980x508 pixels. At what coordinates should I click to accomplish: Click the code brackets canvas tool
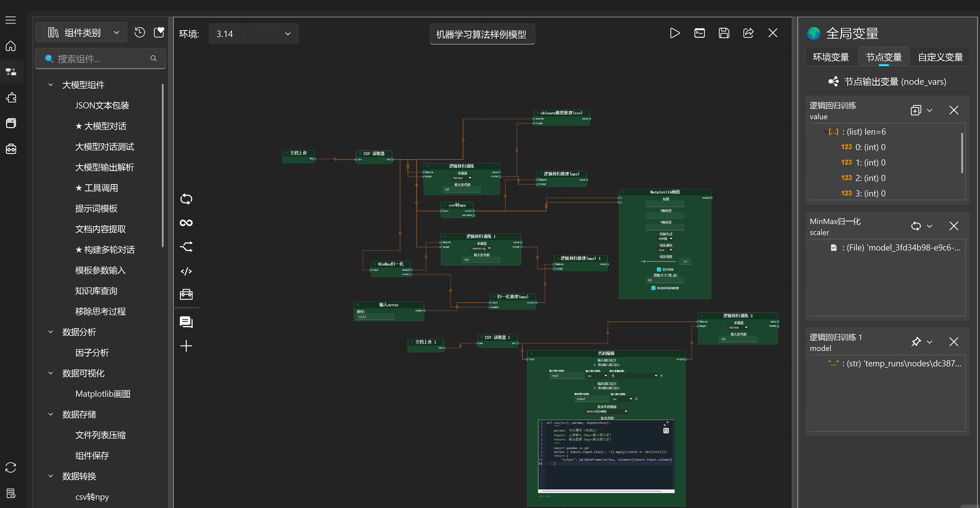186,271
